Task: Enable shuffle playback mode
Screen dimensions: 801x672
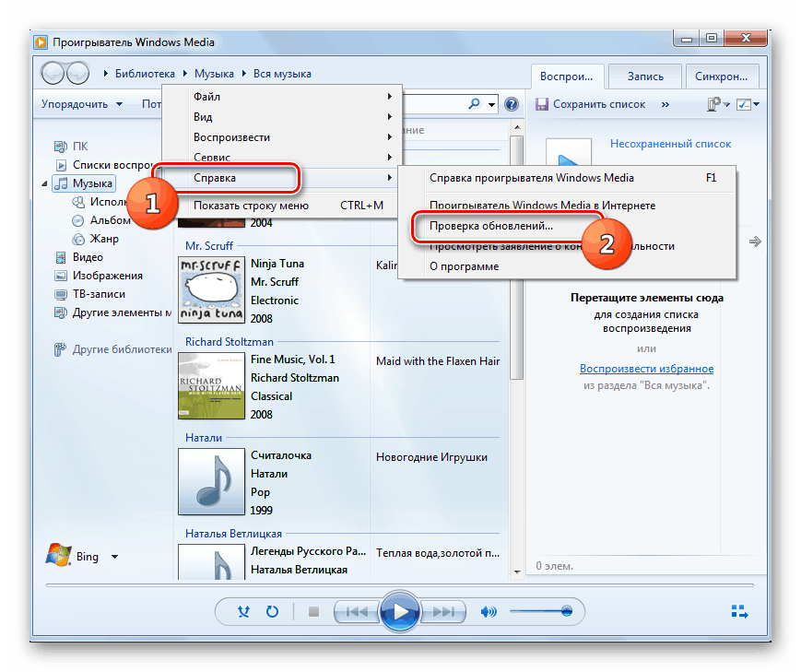Action: 242,611
